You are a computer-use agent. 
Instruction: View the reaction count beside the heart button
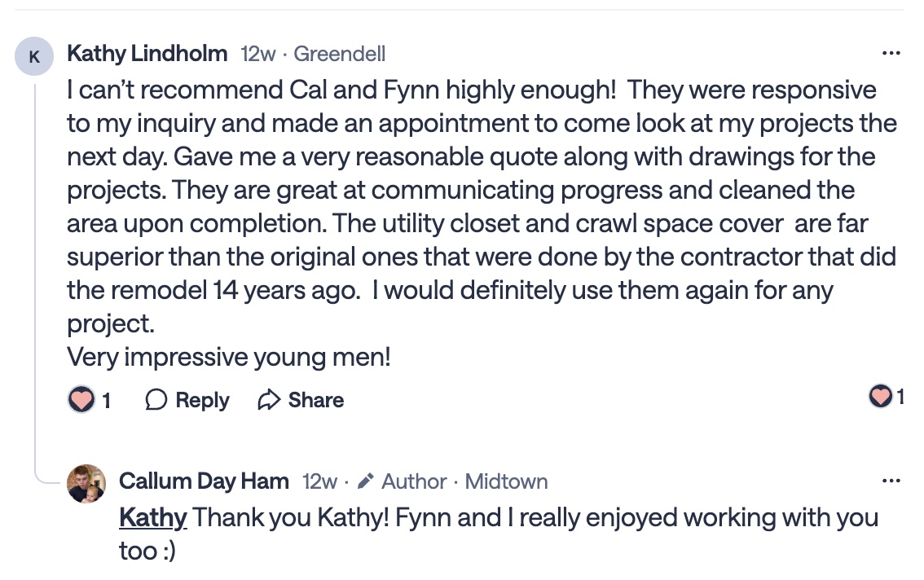(107, 400)
